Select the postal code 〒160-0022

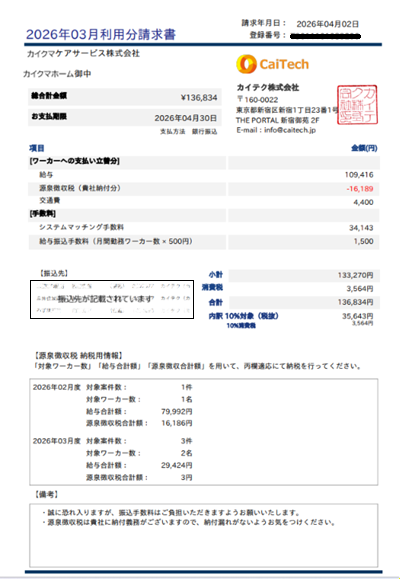257,100
